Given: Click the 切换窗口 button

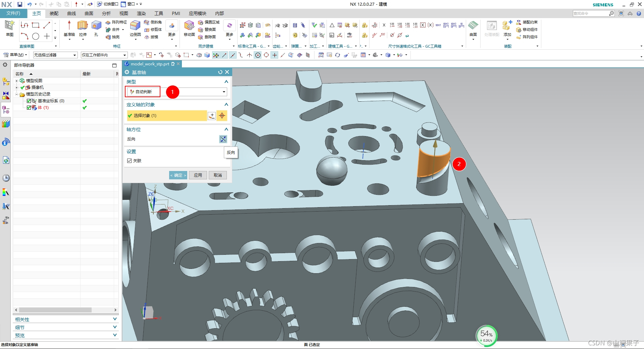Looking at the screenshot, I should click(108, 4).
